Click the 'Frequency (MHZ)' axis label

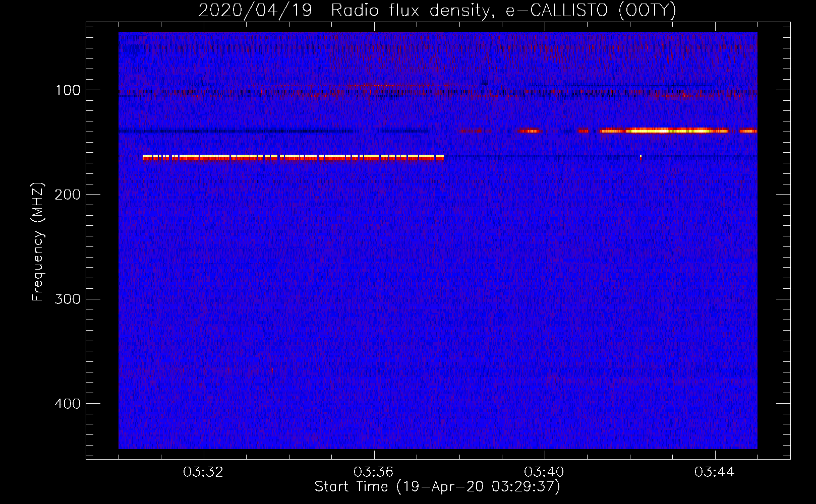click(38, 242)
